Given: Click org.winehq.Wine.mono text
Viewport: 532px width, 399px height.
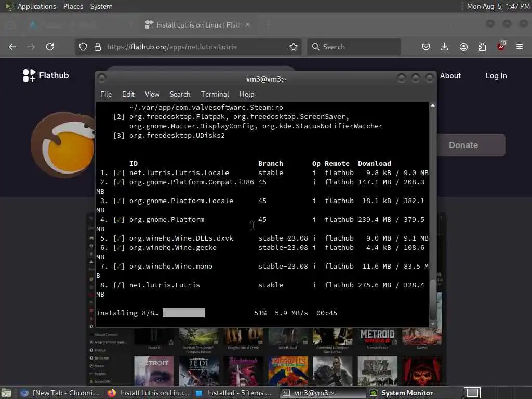Looking at the screenshot, I should [x=170, y=267].
